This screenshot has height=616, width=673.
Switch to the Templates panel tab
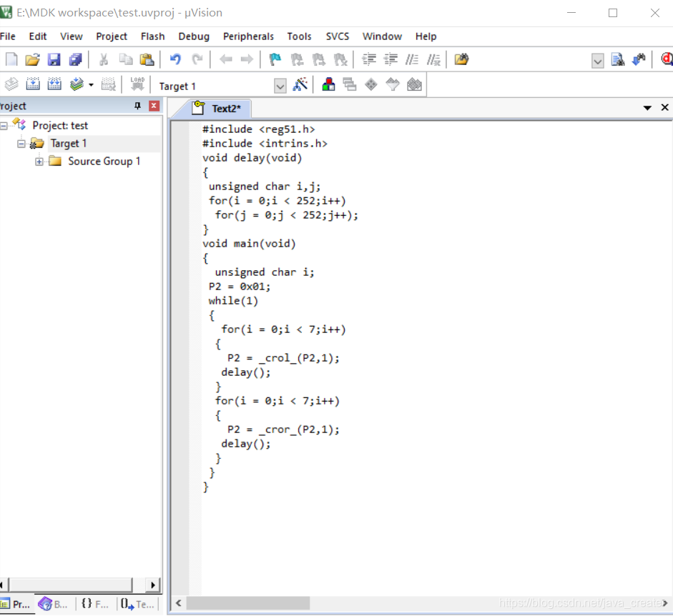(x=137, y=604)
